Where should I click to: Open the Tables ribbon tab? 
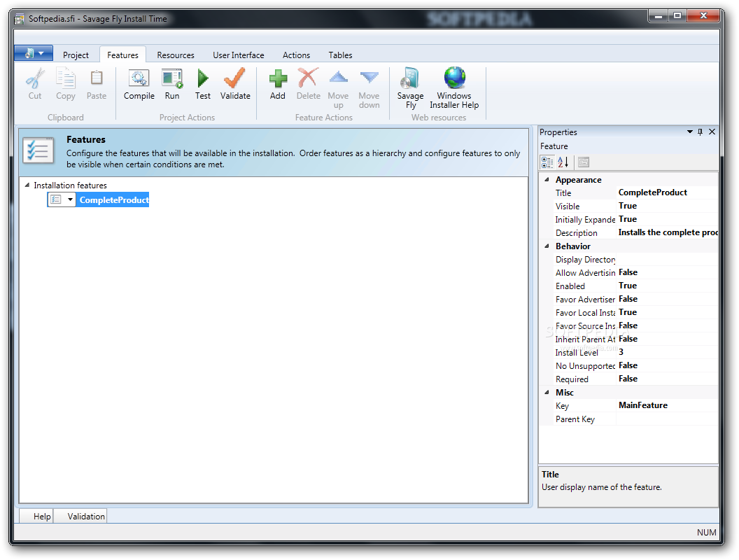340,55
